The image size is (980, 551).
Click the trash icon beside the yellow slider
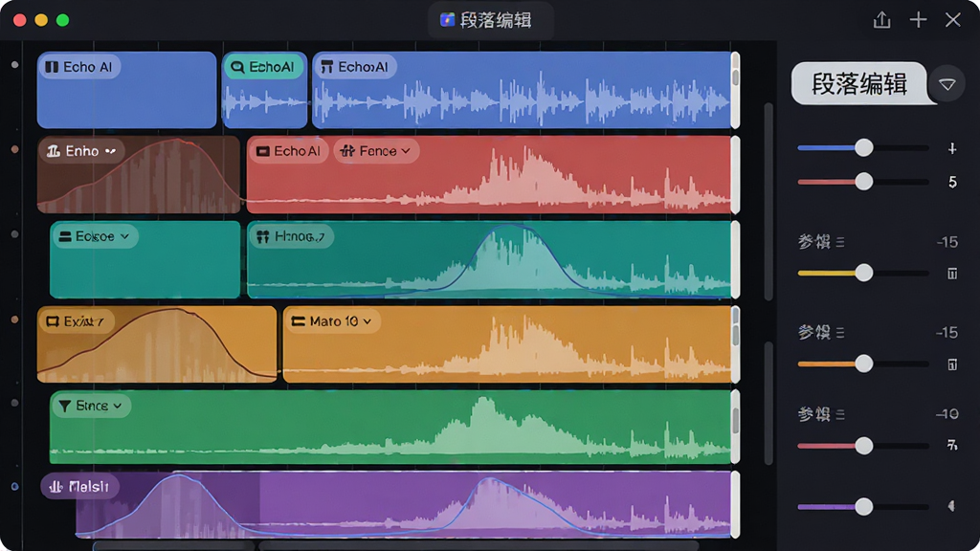(x=952, y=274)
